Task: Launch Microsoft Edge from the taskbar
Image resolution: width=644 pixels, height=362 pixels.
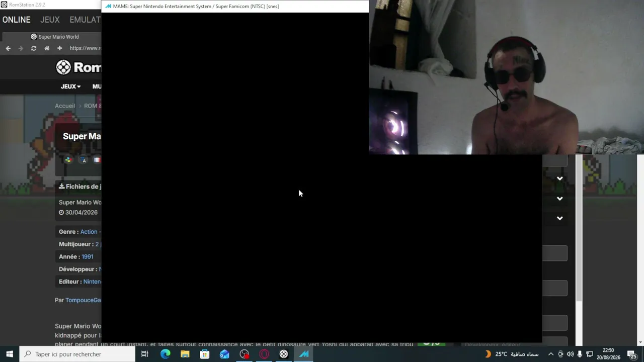Action: click(165, 354)
